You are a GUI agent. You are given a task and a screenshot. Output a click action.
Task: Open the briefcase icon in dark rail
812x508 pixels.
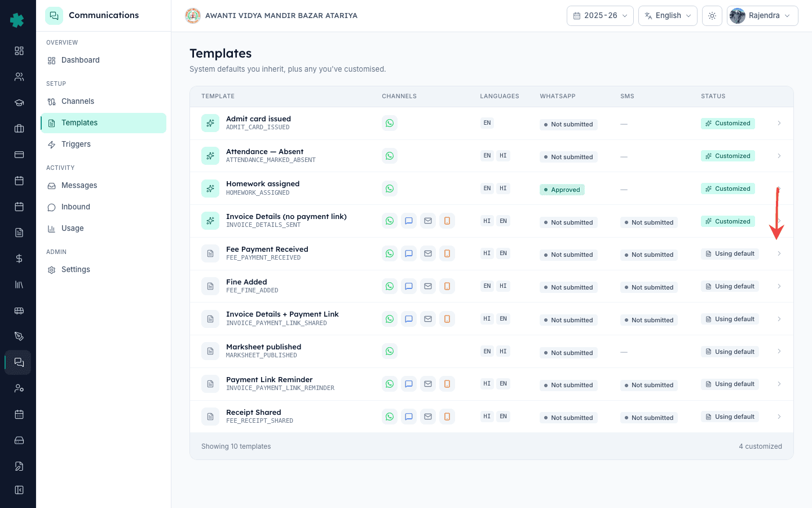19,129
